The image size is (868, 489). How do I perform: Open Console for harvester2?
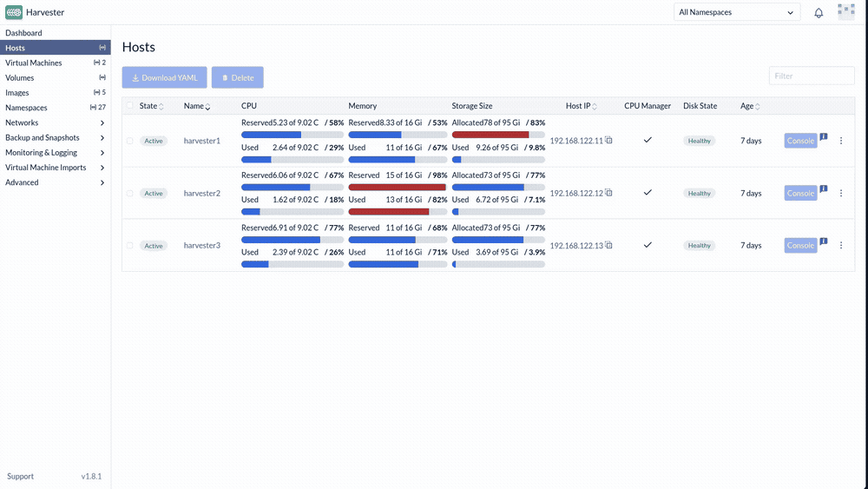(800, 194)
